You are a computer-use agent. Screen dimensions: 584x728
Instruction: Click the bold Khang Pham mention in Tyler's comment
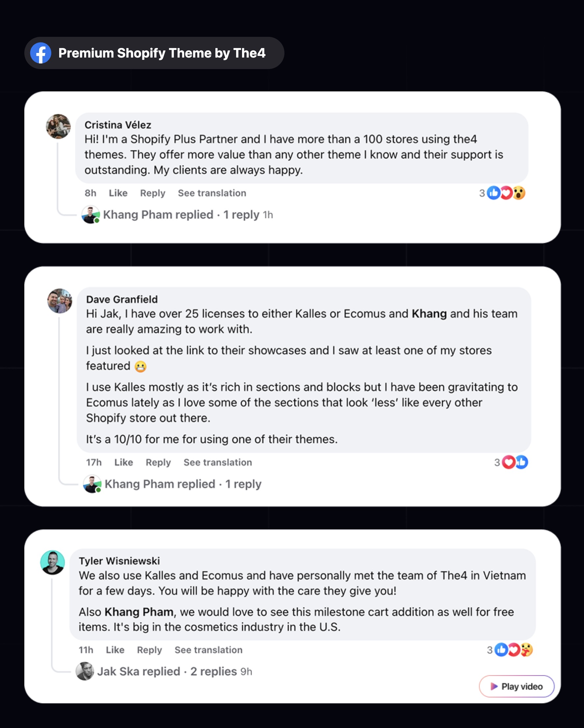point(139,612)
